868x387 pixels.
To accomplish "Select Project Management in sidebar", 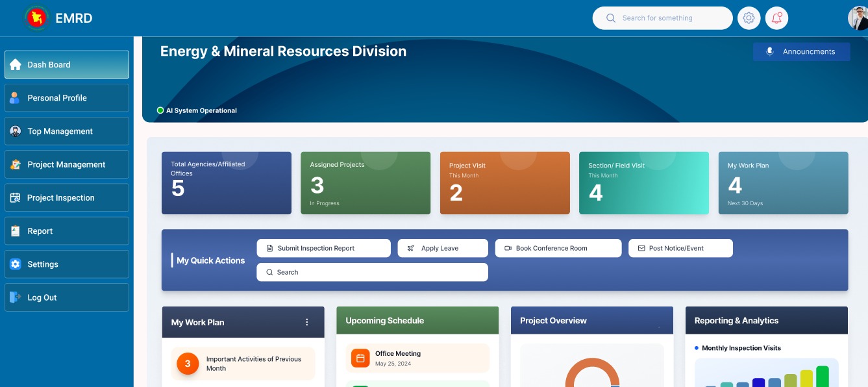I will click(67, 164).
